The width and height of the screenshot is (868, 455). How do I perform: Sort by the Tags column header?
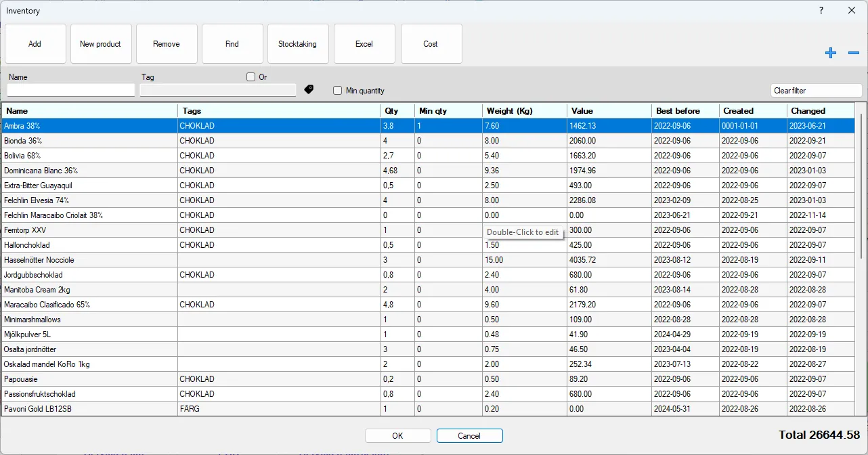click(279, 111)
